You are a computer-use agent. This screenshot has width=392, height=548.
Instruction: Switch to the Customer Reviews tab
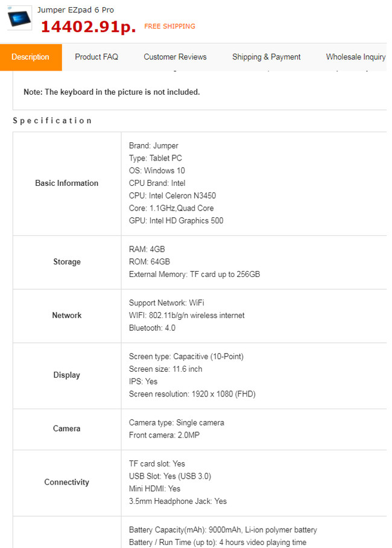point(175,57)
